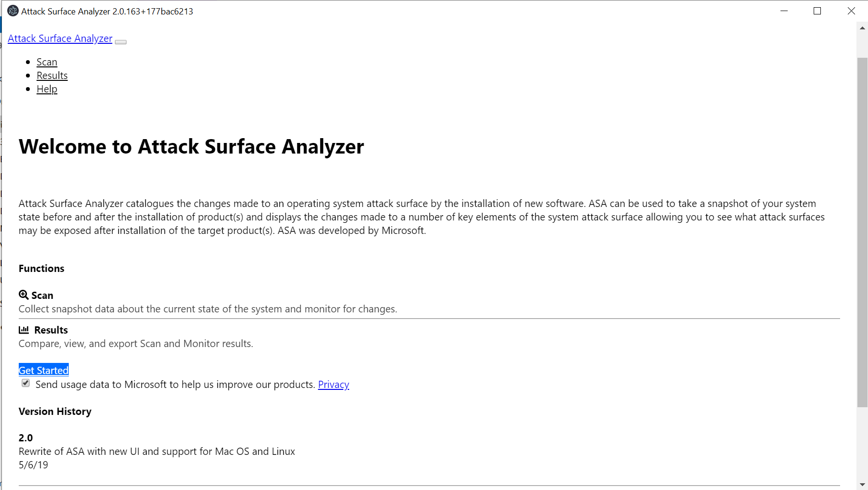Click the bar-chart icon beside Results
This screenshot has height=490, width=868.
point(24,330)
